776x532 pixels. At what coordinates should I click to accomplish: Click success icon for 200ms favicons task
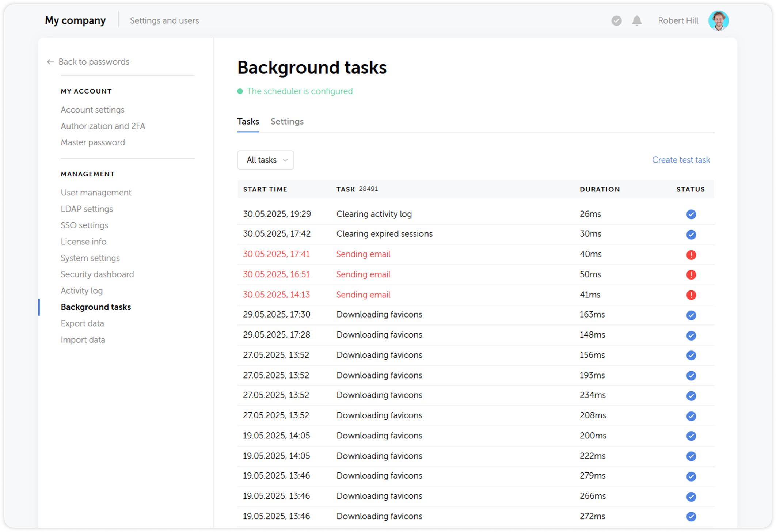[691, 436]
